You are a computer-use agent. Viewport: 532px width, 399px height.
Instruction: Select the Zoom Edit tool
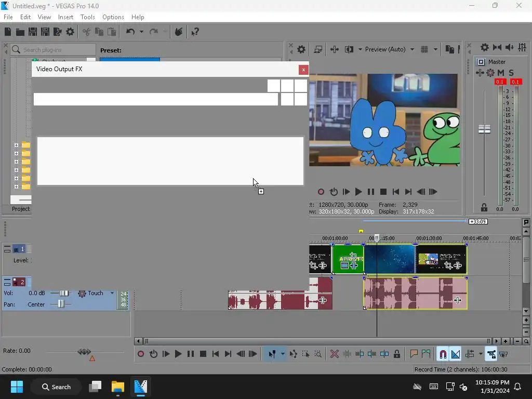pos(318,354)
